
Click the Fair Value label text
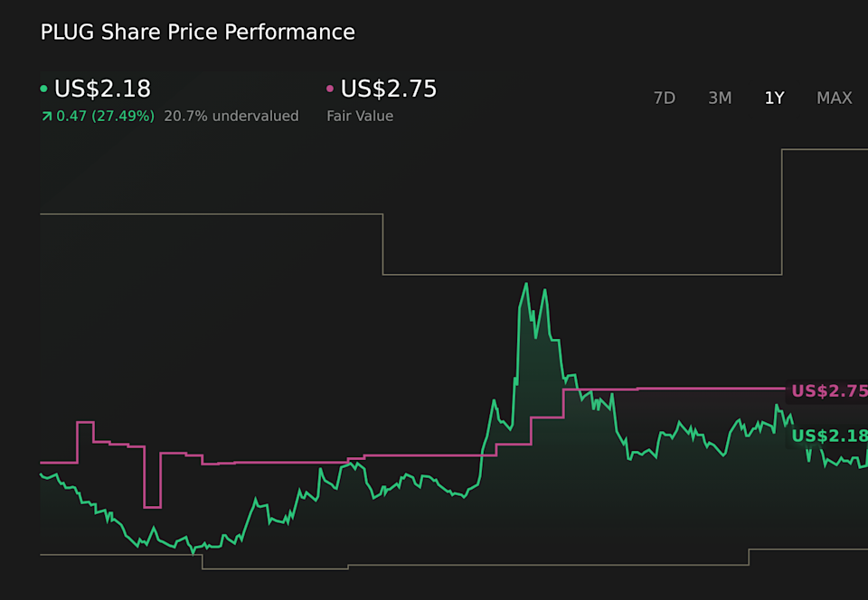click(x=359, y=117)
